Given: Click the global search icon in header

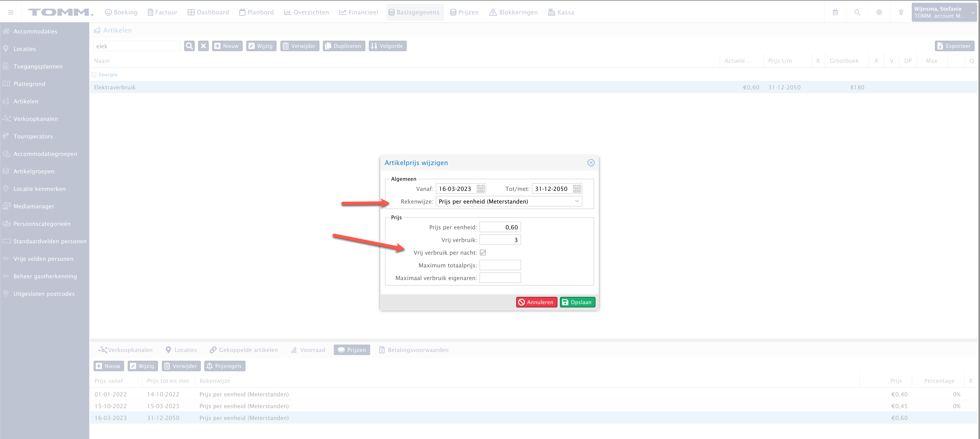Looking at the screenshot, I should [x=857, y=12].
